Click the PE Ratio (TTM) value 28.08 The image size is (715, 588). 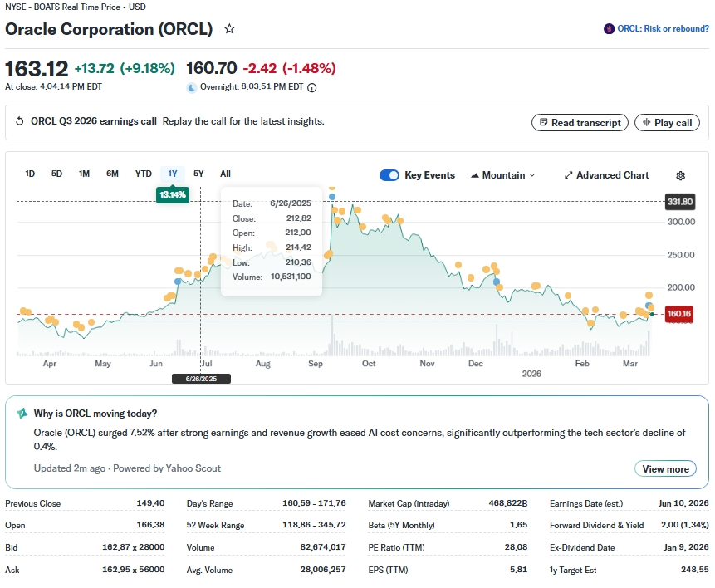tap(516, 547)
